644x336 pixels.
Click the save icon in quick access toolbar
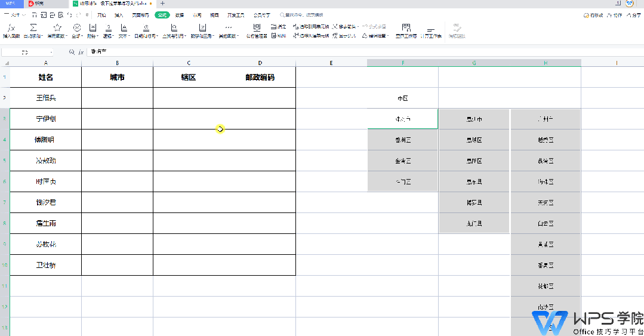(x=35, y=15)
